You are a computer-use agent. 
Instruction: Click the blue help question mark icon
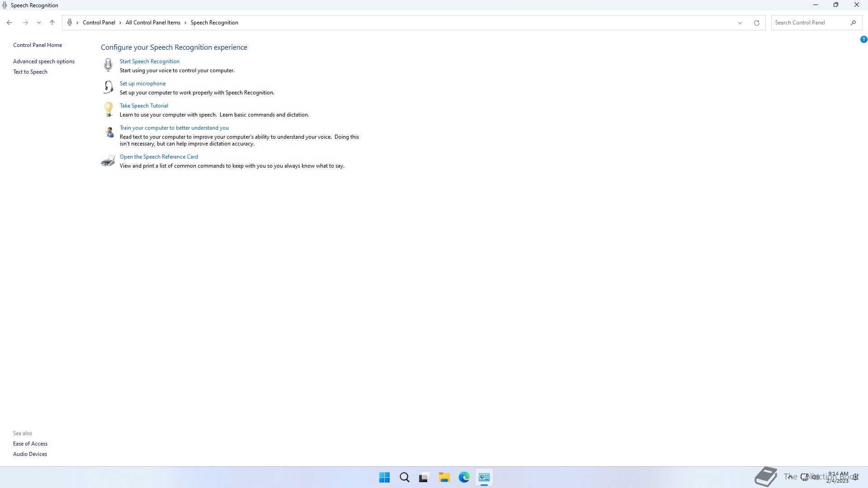coord(863,39)
